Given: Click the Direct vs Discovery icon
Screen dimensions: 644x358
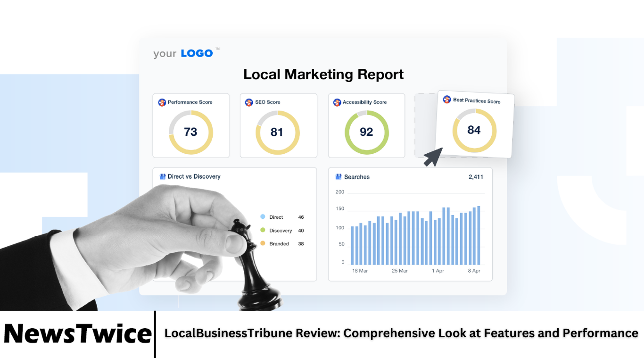Looking at the screenshot, I should point(163,176).
